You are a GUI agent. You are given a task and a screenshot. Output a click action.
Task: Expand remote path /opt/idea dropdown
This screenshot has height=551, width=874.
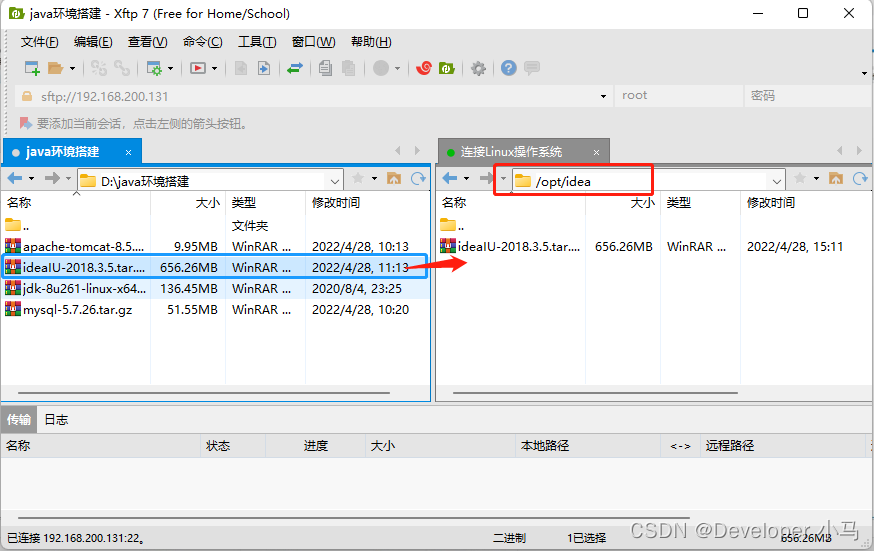pyautogui.click(x=776, y=181)
